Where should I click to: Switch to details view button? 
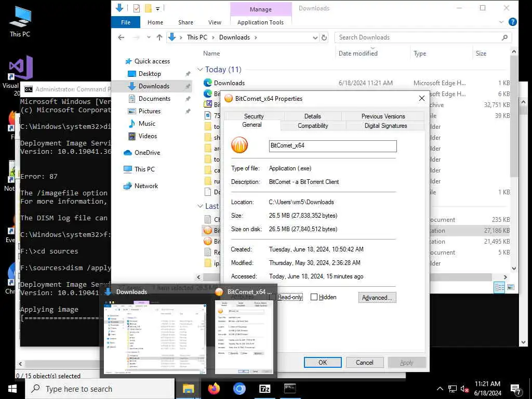499,287
